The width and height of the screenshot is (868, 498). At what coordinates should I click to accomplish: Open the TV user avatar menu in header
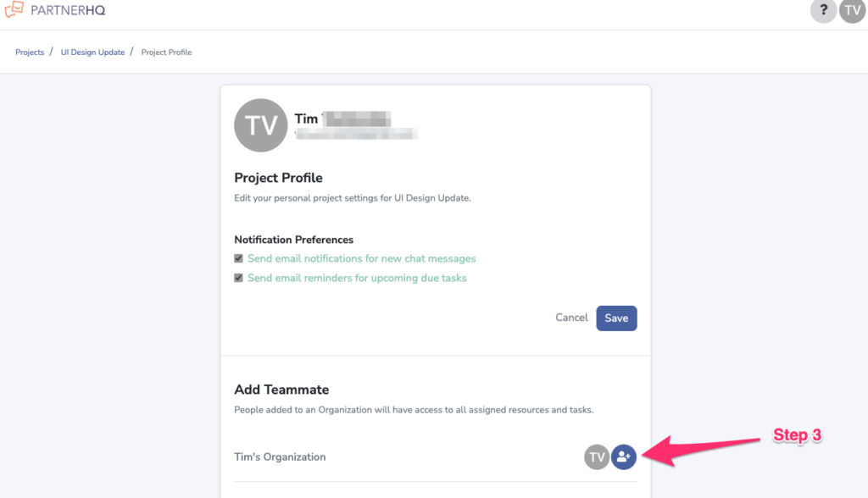click(x=853, y=10)
